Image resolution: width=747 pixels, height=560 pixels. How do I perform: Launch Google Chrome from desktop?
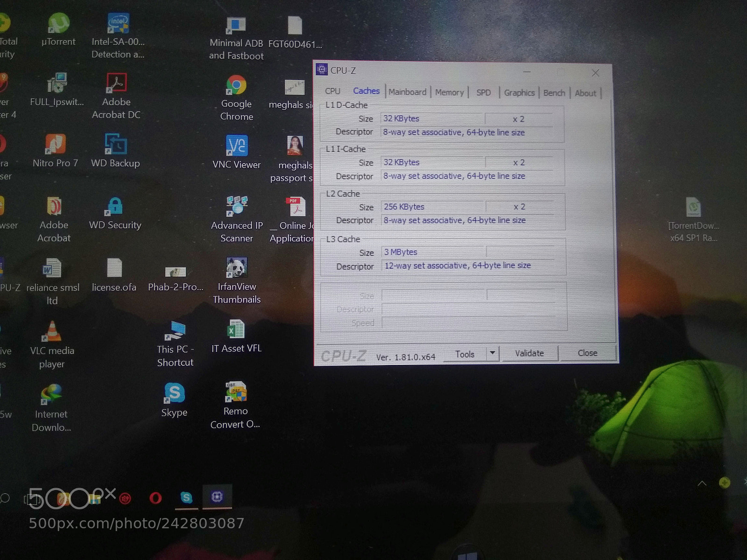[236, 98]
